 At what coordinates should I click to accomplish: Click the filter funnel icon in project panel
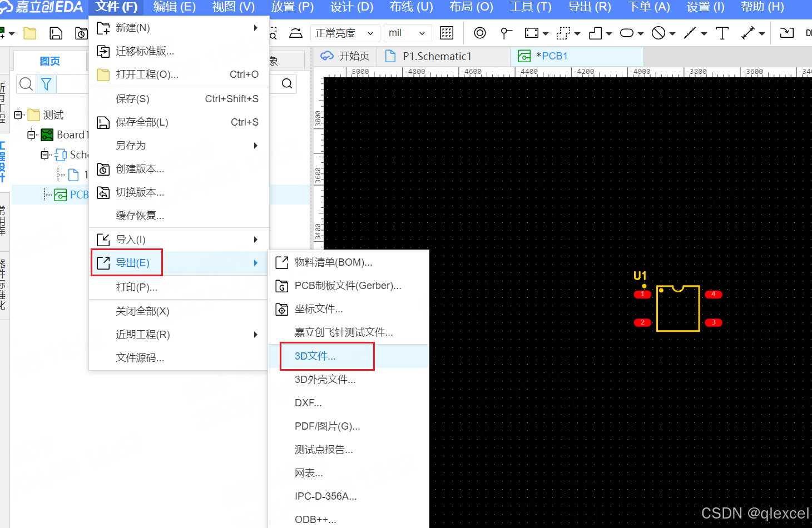[x=46, y=84]
